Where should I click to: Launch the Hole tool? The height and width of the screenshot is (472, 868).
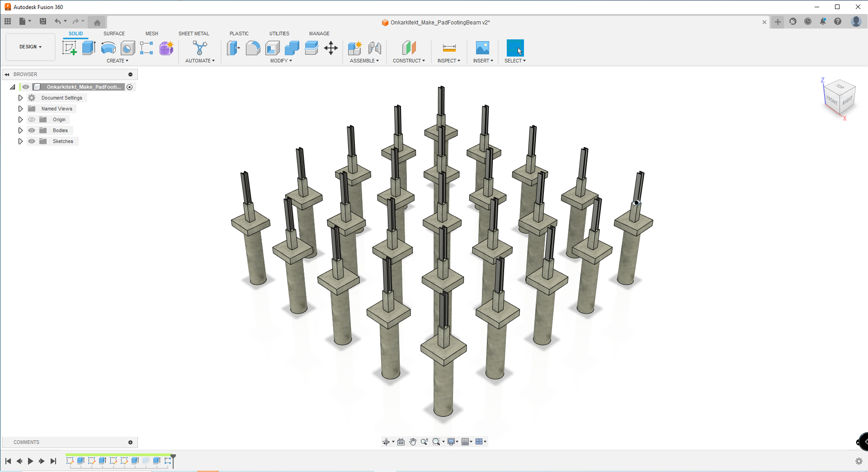(x=127, y=48)
